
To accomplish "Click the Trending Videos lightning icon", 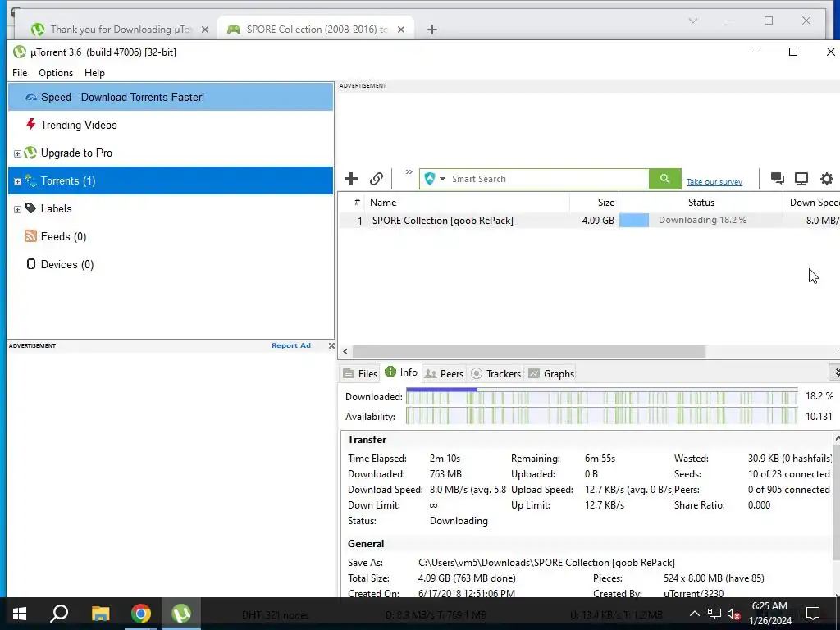I will (x=30, y=125).
